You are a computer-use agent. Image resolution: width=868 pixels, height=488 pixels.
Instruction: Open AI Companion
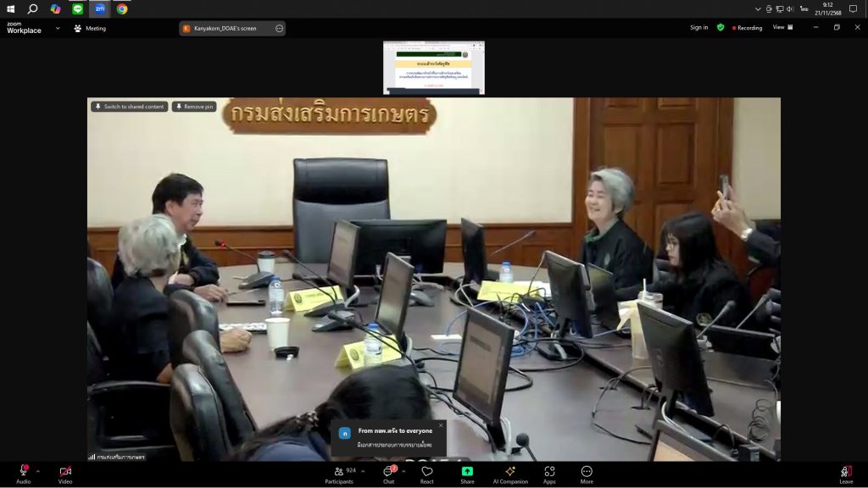(510, 472)
